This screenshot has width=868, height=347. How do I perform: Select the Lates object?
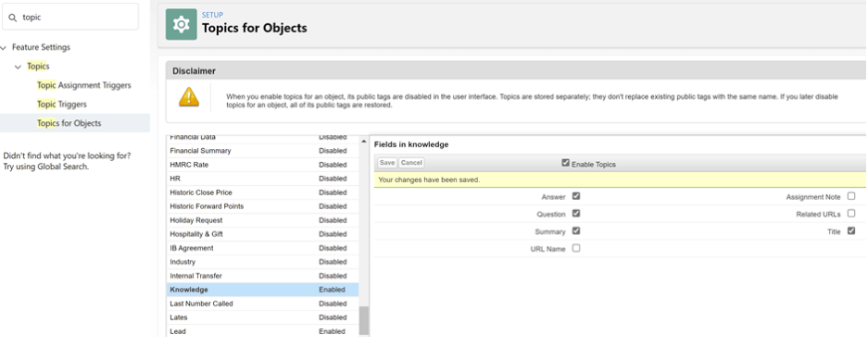coord(263,317)
